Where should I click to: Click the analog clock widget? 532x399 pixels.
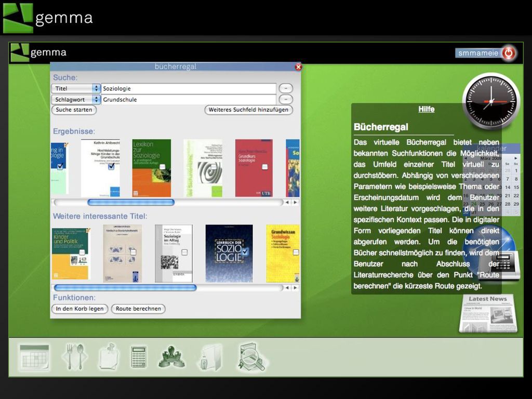tap(490, 101)
